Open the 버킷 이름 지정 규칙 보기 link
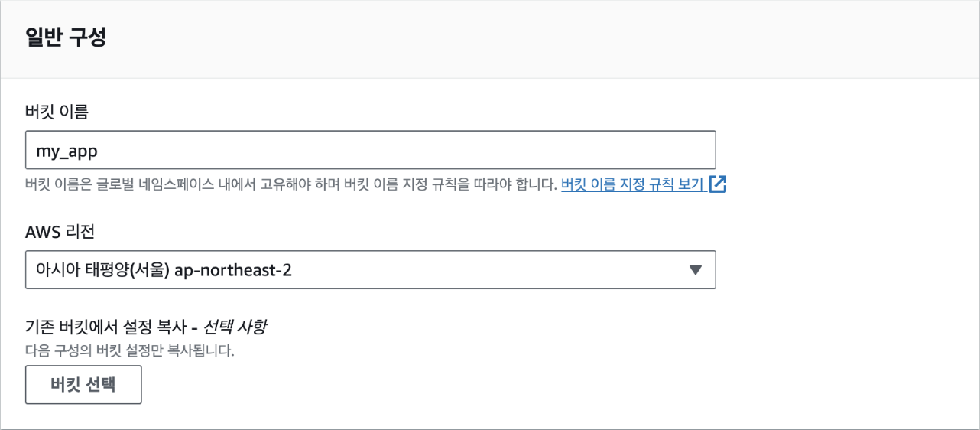The height and width of the screenshot is (430, 980). (x=633, y=184)
